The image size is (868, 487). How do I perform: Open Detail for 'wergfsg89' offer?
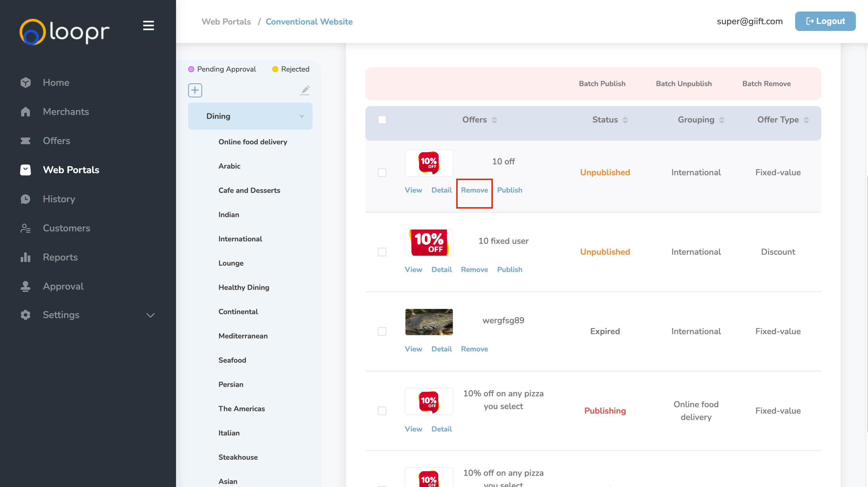click(441, 349)
